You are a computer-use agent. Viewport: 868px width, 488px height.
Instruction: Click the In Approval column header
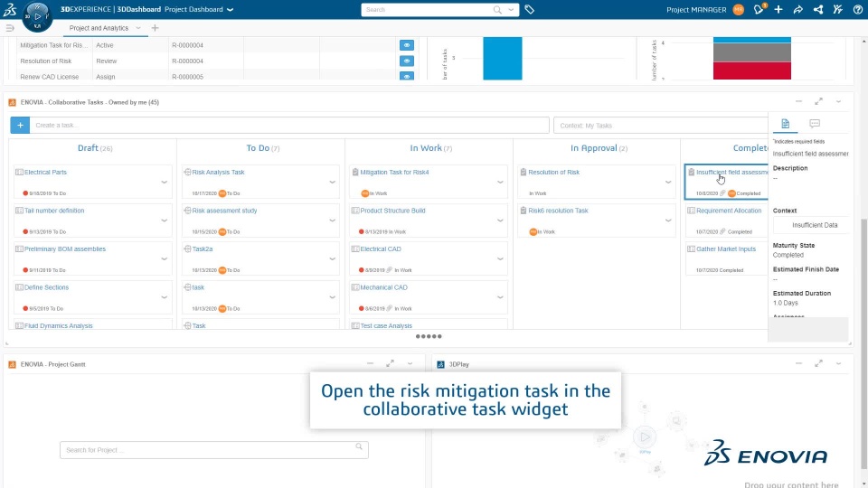point(599,147)
